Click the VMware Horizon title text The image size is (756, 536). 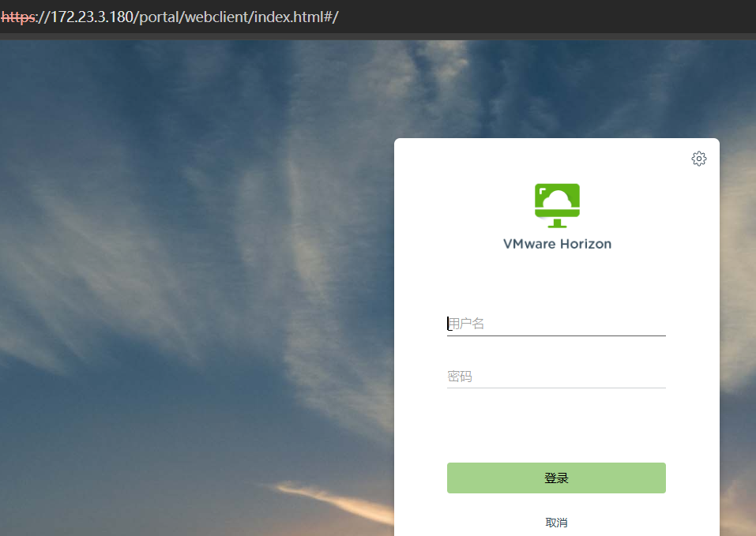[557, 244]
